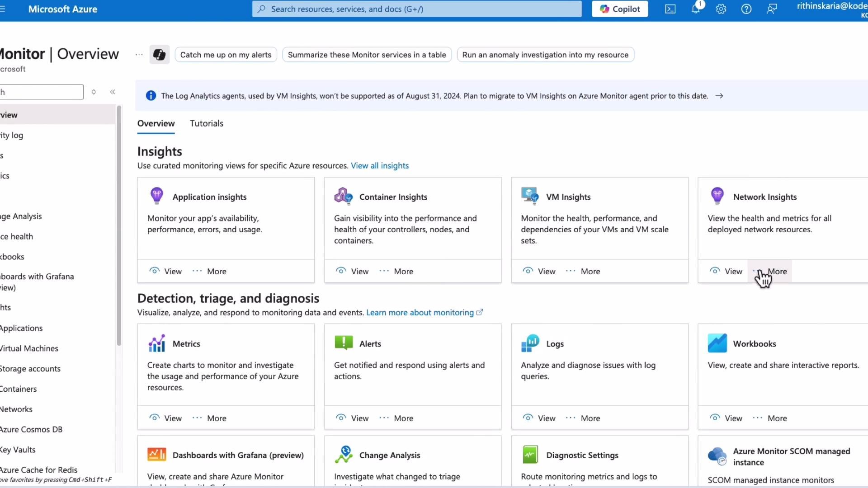This screenshot has width=868, height=488.
Task: Open the Azure portal hamburger menu
Action: (3, 9)
